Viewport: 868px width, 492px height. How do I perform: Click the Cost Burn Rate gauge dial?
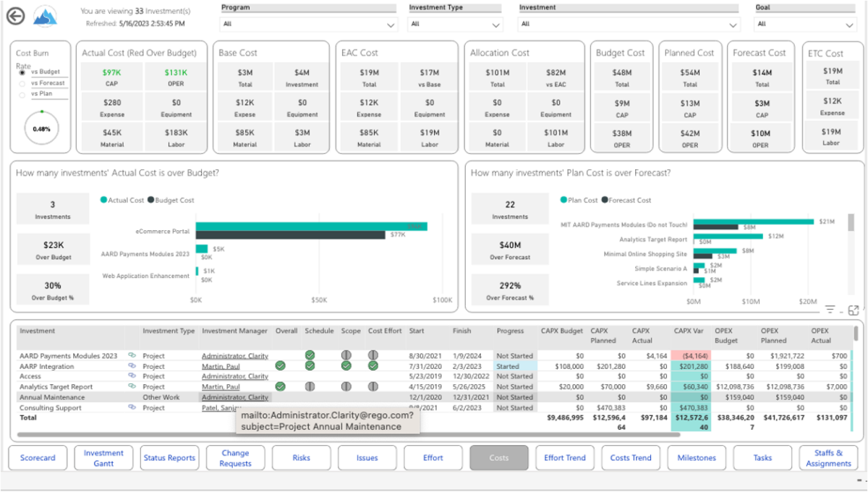(x=41, y=127)
